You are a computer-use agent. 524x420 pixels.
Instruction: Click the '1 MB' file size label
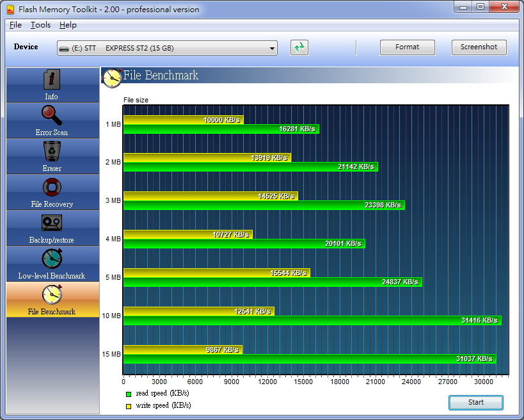click(x=113, y=124)
